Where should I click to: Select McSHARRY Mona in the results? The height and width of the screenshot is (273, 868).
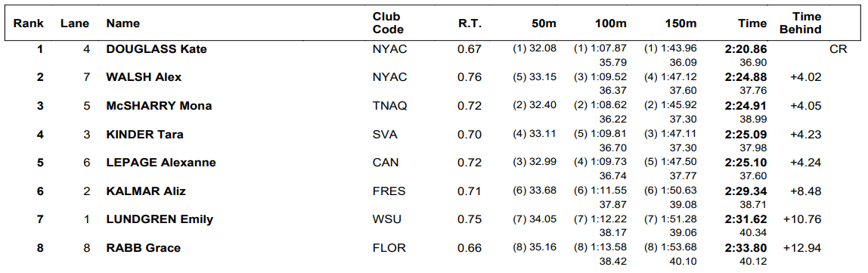pyautogui.click(x=159, y=106)
